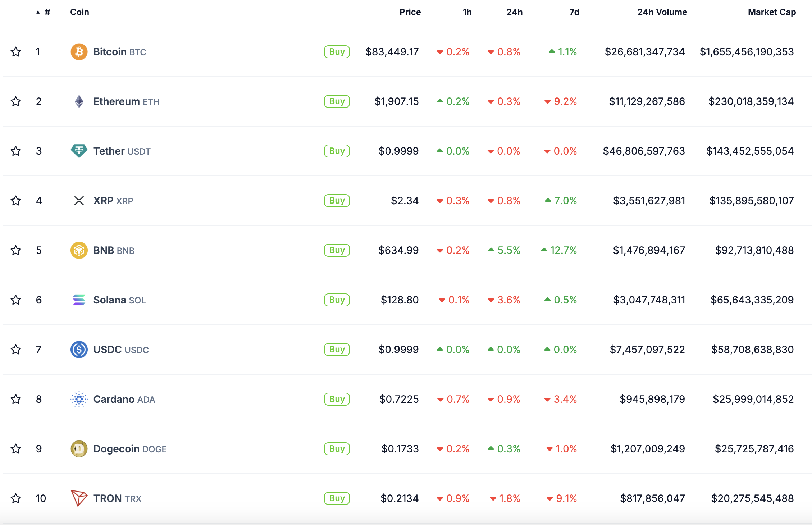The image size is (812, 525).
Task: Toggle the star next to XRP
Action: (x=16, y=201)
